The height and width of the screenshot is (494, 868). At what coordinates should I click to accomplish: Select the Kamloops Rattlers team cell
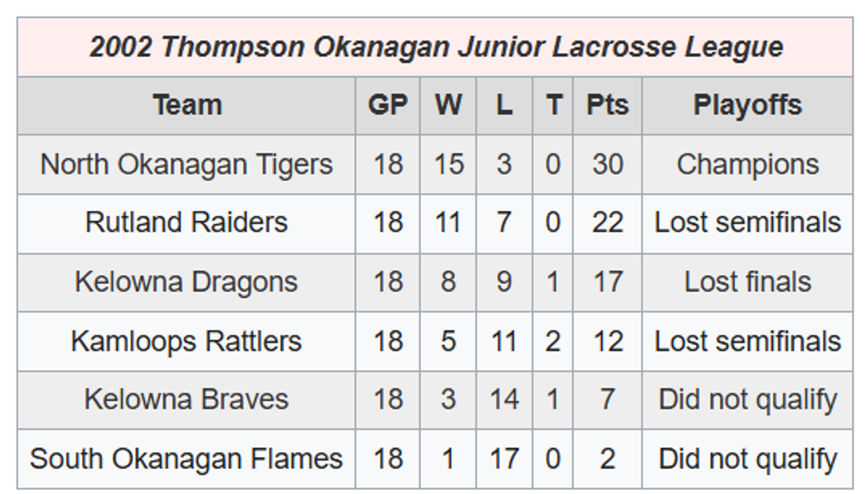[x=186, y=342]
